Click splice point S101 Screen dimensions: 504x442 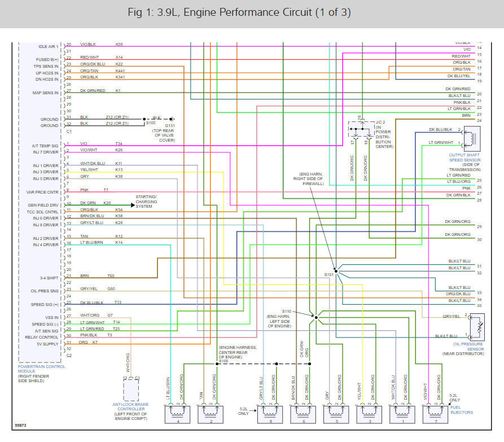click(x=336, y=270)
